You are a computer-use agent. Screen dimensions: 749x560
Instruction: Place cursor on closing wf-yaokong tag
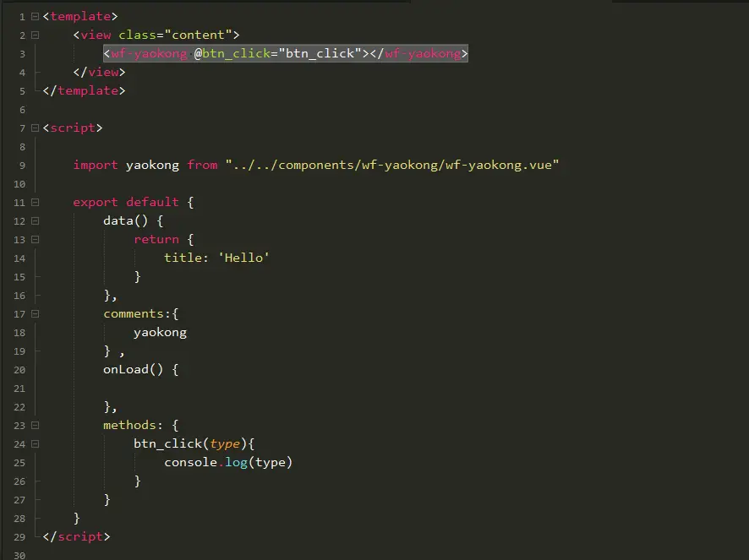423,53
